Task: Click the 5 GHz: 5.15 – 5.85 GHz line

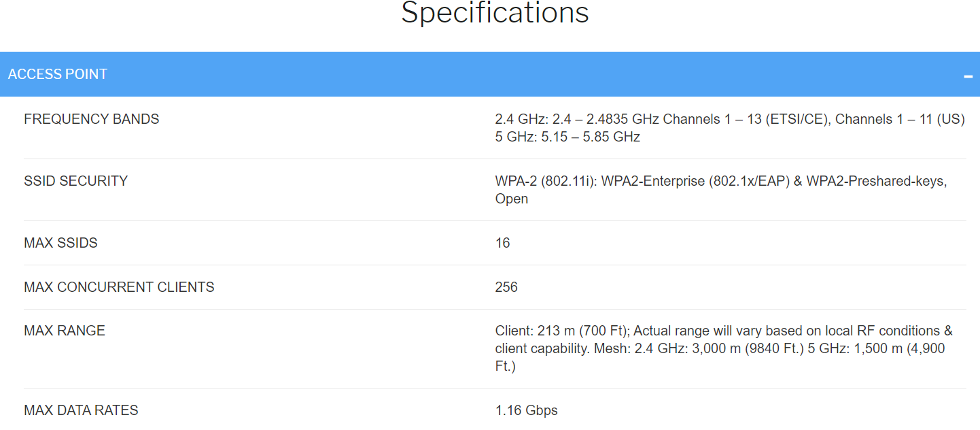Action: (x=567, y=137)
